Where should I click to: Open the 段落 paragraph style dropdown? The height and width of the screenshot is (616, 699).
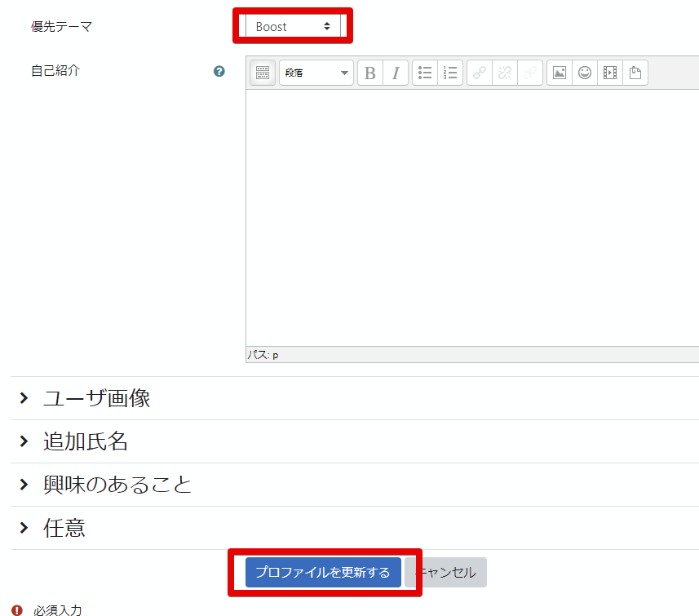[x=316, y=73]
